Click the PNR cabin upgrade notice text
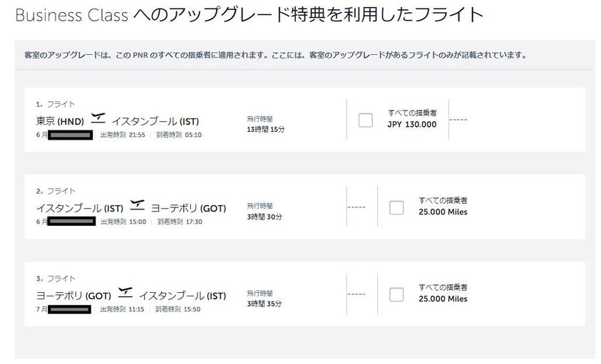 pyautogui.click(x=274, y=55)
